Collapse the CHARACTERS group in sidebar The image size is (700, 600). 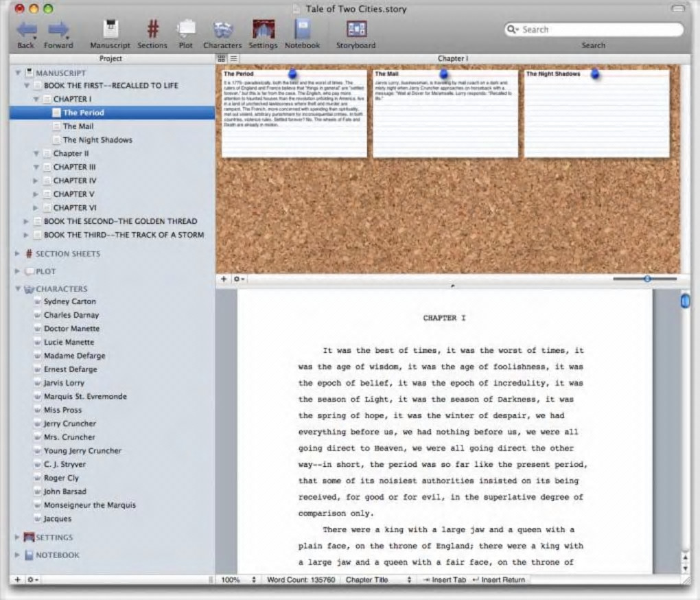tap(18, 289)
